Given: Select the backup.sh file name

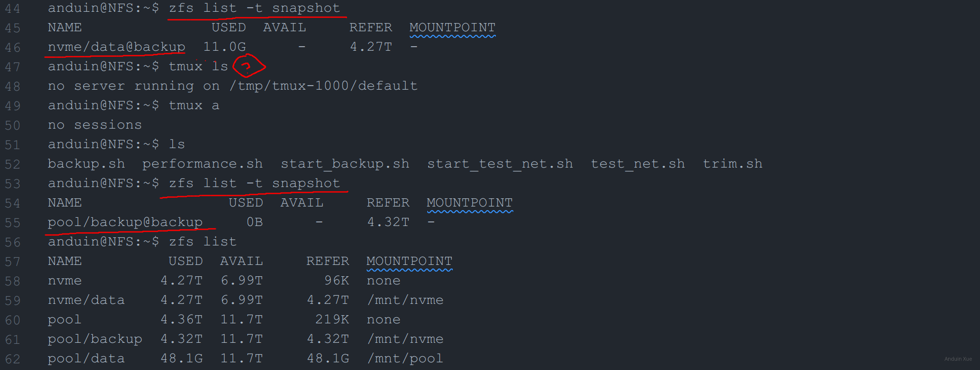Looking at the screenshot, I should pyautogui.click(x=86, y=163).
